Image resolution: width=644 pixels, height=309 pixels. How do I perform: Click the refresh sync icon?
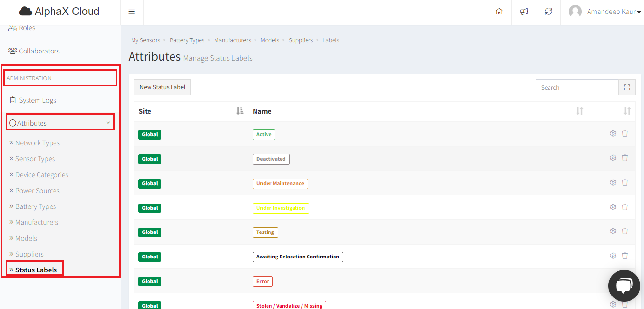click(x=549, y=12)
